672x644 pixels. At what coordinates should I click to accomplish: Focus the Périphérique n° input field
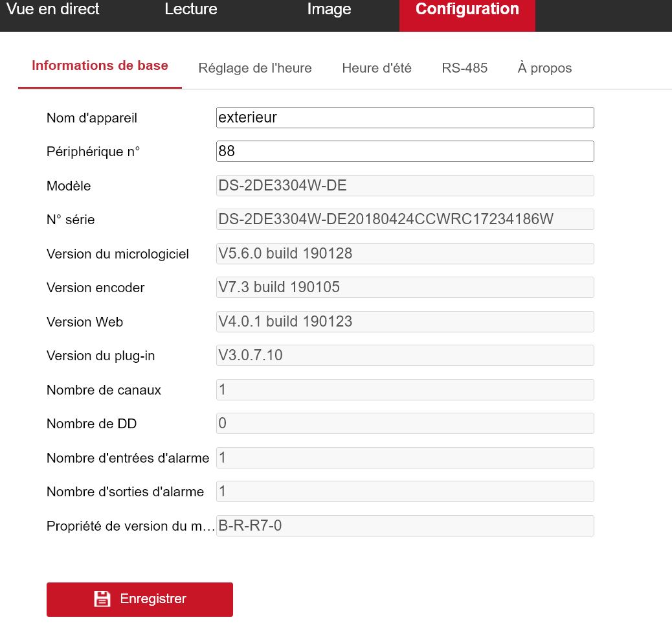click(405, 152)
